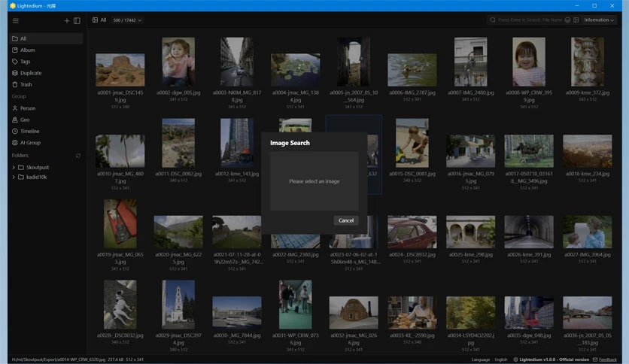Click the image icon beside All heading
The height and width of the screenshot is (364, 629).
95,20
